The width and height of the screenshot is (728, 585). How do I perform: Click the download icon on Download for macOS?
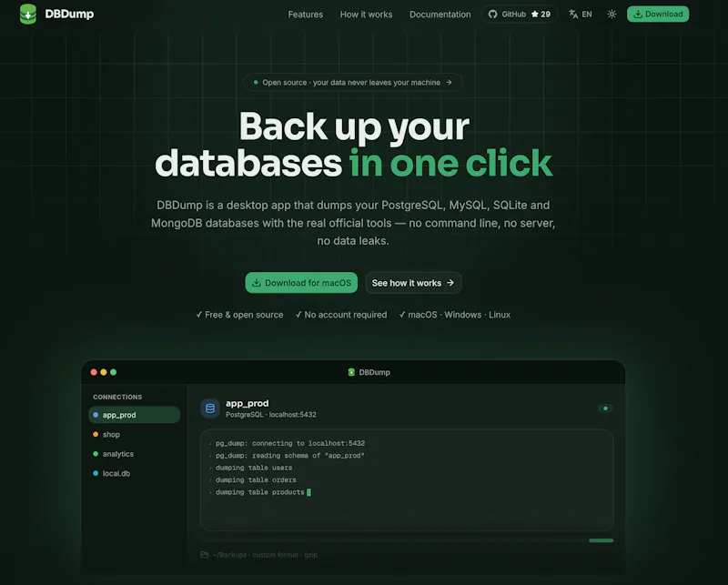256,282
